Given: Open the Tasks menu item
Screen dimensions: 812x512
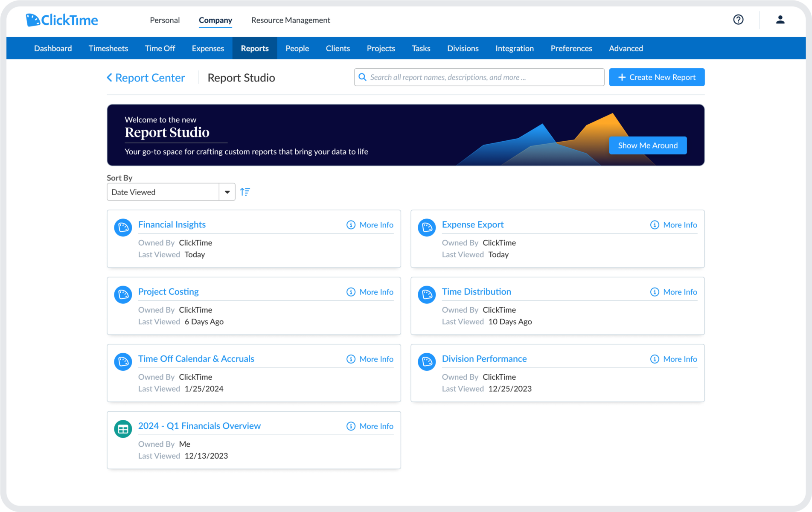Looking at the screenshot, I should 421,48.
